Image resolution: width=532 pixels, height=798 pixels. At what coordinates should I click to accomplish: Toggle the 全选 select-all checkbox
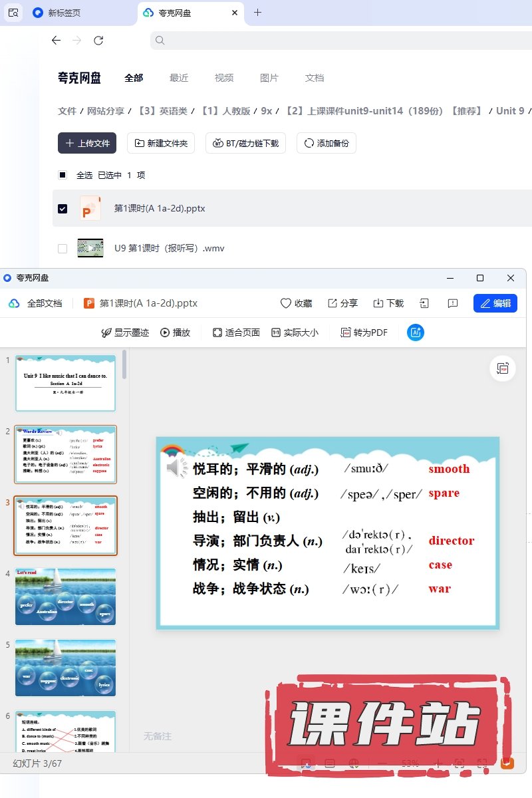[63, 176]
